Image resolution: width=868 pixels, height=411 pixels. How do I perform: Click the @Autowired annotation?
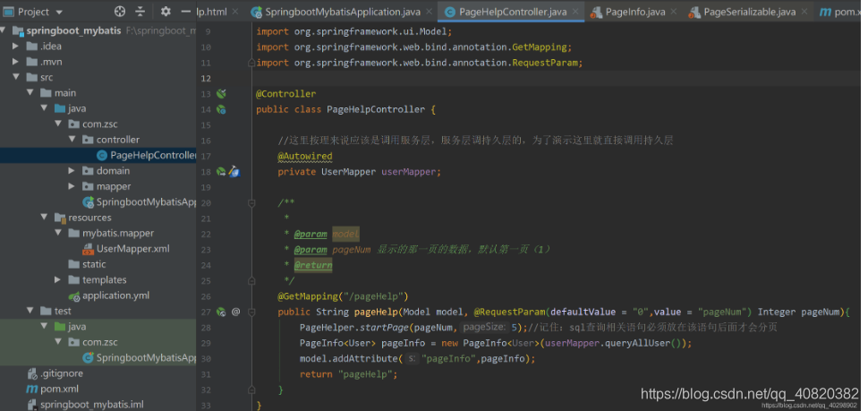point(304,156)
